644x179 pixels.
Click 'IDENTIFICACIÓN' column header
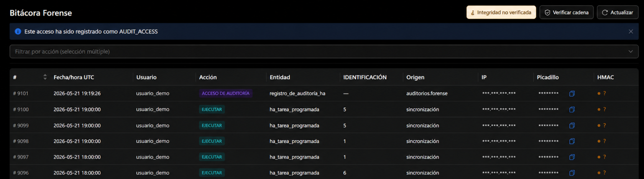click(365, 77)
